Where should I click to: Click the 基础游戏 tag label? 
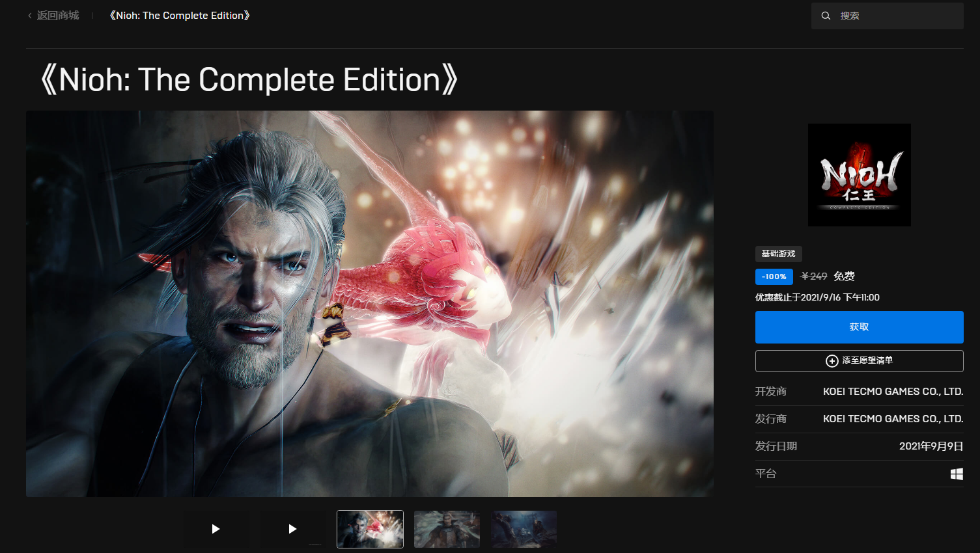point(778,254)
